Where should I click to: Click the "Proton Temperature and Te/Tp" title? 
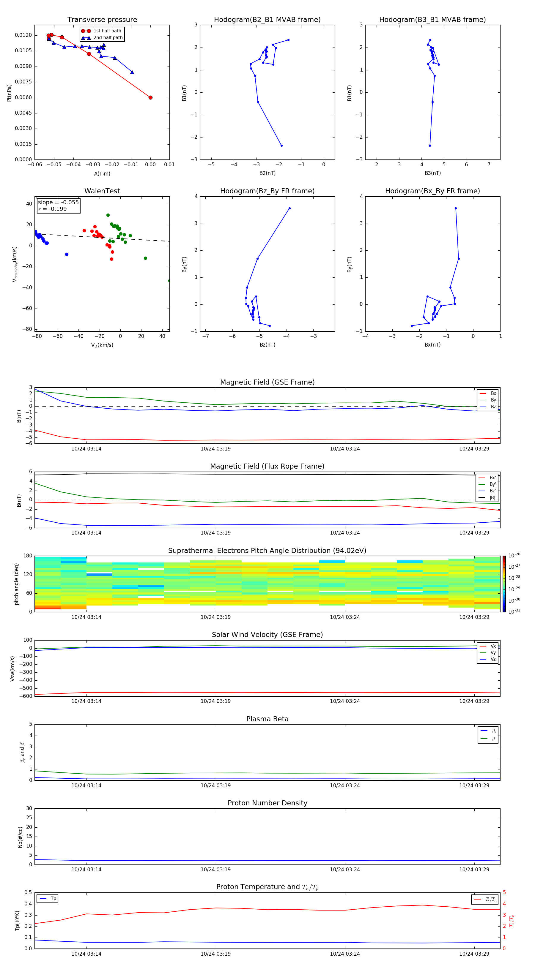tap(267, 887)
